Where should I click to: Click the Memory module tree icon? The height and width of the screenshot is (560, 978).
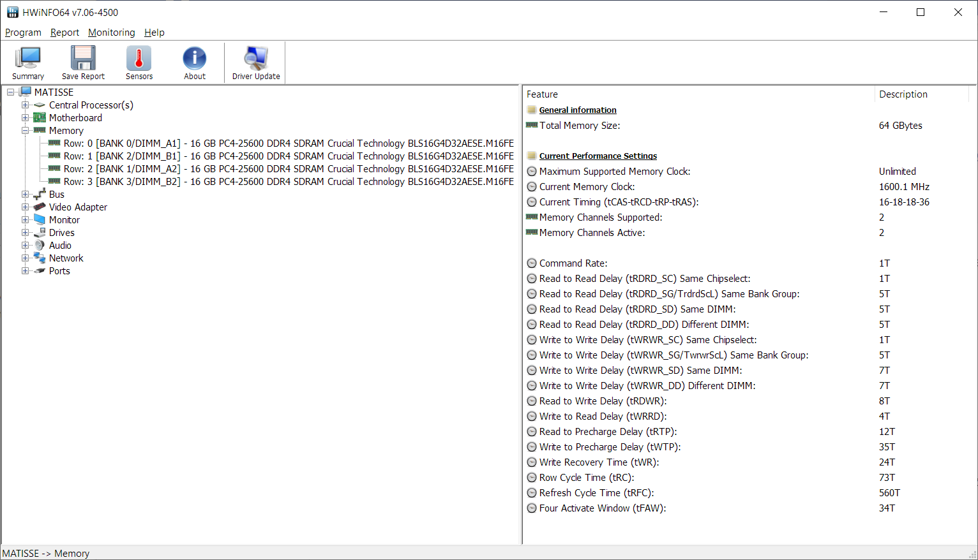tap(40, 130)
